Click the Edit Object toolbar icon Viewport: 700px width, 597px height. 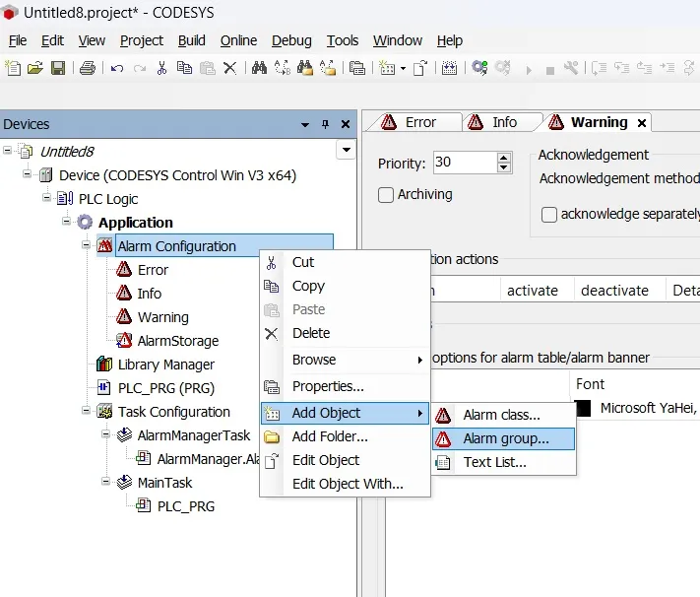click(420, 68)
